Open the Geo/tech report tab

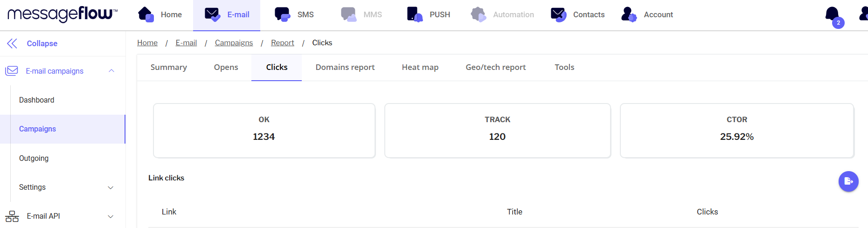click(x=495, y=67)
